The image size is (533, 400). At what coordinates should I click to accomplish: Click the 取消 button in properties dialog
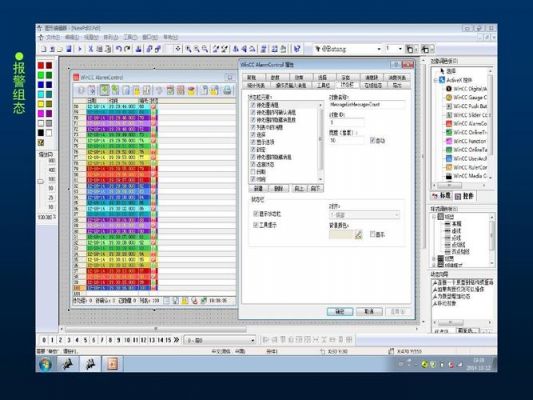[x=369, y=311]
